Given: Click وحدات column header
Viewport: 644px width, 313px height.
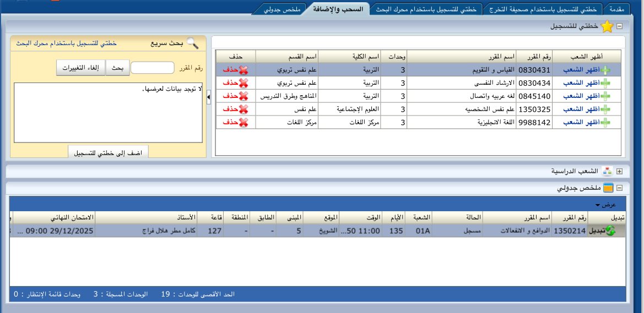Looking at the screenshot, I should coord(393,57).
